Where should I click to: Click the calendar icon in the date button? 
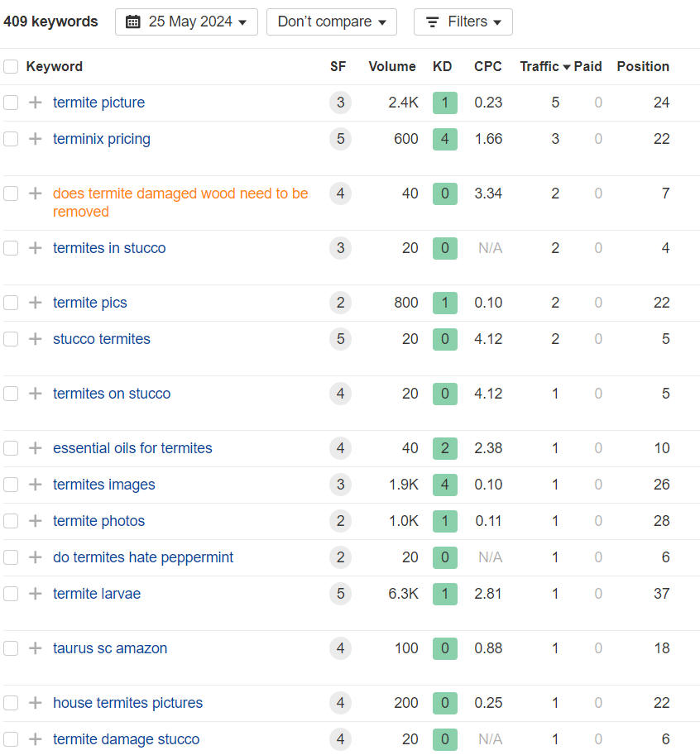coord(133,22)
